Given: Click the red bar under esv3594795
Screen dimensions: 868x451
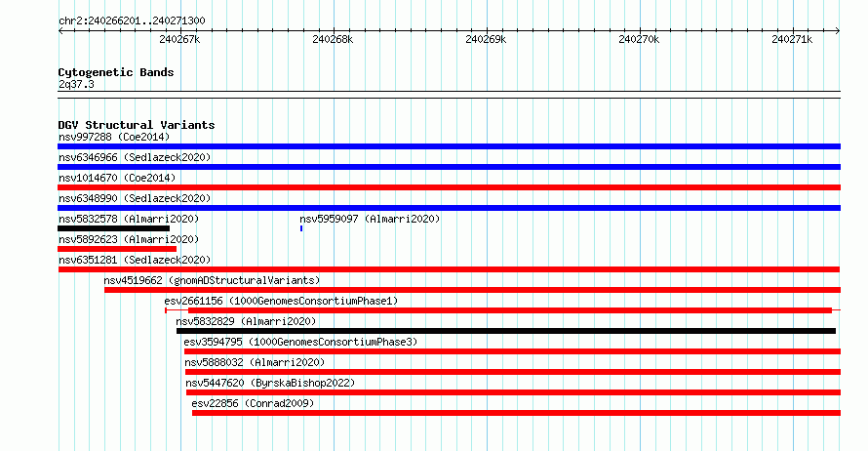Looking at the screenshot, I should tap(513, 351).
